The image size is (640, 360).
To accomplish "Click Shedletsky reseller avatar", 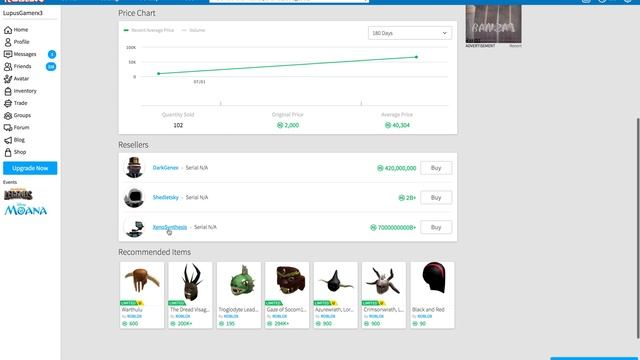I will click(x=134, y=197).
